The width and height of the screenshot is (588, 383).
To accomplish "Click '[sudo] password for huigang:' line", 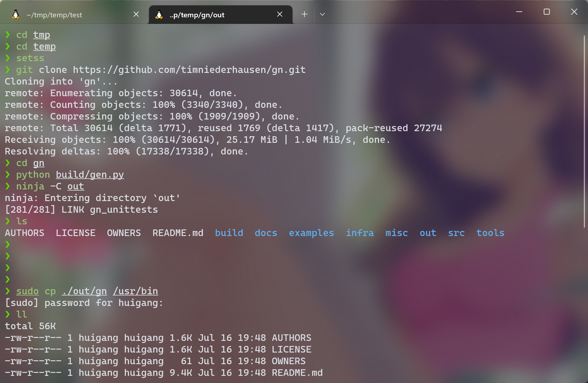I will tap(84, 303).
